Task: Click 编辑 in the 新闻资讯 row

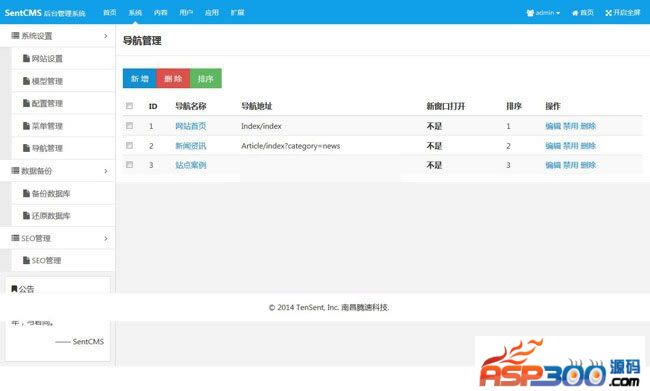Action: 553,146
